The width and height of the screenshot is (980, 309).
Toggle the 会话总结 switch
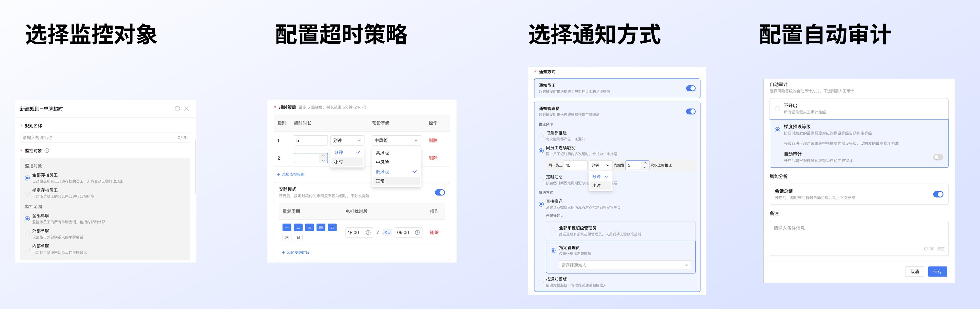938,194
